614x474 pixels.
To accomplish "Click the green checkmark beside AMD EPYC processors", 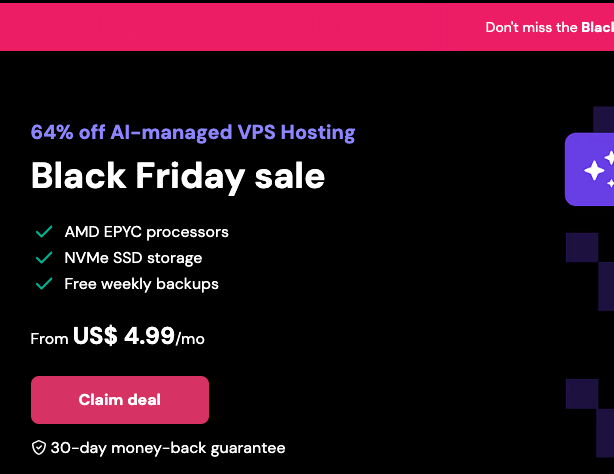I will tap(44, 232).
